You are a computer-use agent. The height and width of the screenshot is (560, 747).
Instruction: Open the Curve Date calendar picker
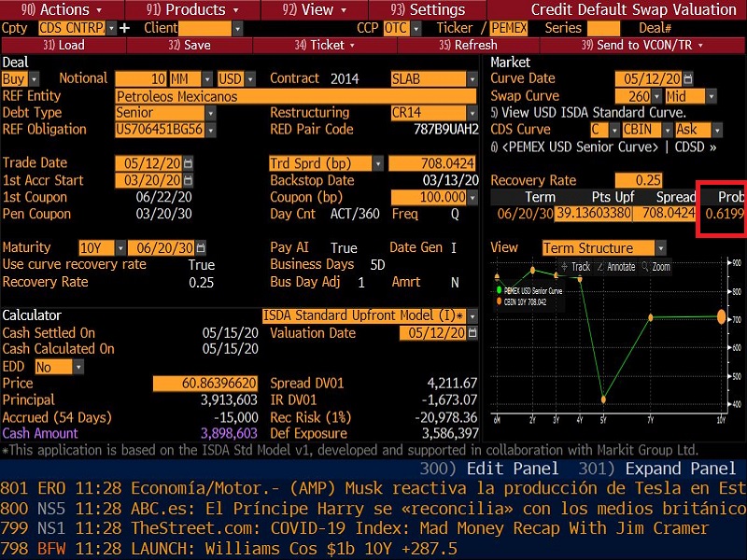pyautogui.click(x=686, y=78)
